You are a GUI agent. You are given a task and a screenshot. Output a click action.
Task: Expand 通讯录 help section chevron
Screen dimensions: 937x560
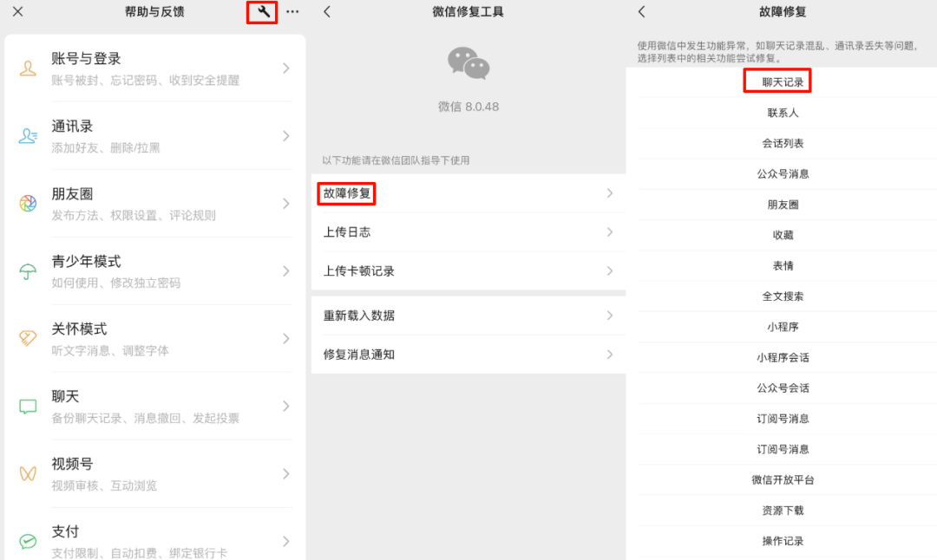coord(286,136)
